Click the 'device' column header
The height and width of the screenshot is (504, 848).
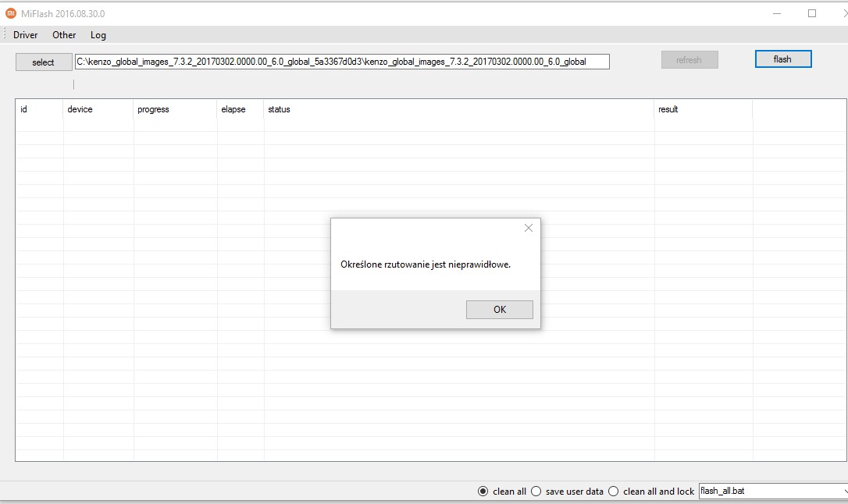[80, 110]
